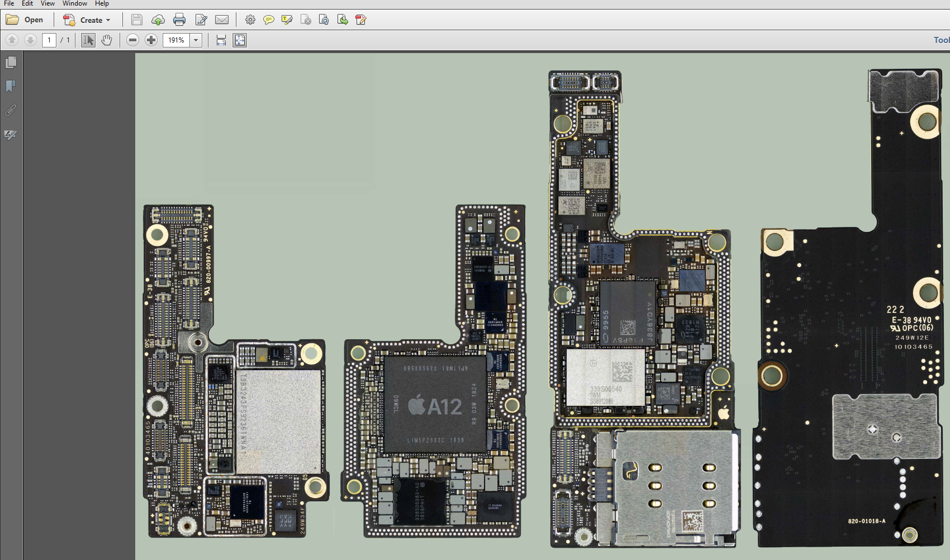Viewport: 950px width, 560px height.
Task: Expand the zoom level dropdown
Action: [x=196, y=40]
